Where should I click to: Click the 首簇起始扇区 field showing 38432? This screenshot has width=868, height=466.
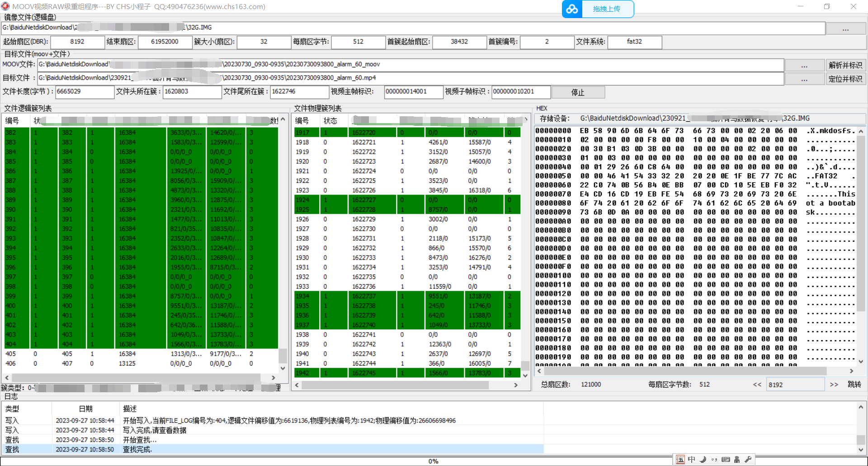click(x=459, y=42)
